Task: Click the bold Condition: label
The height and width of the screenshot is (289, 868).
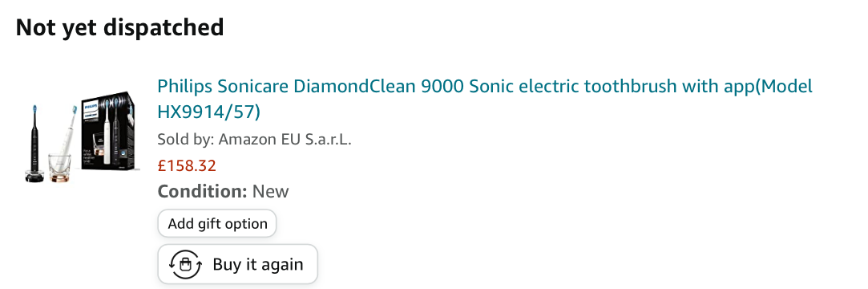Action: pos(202,192)
